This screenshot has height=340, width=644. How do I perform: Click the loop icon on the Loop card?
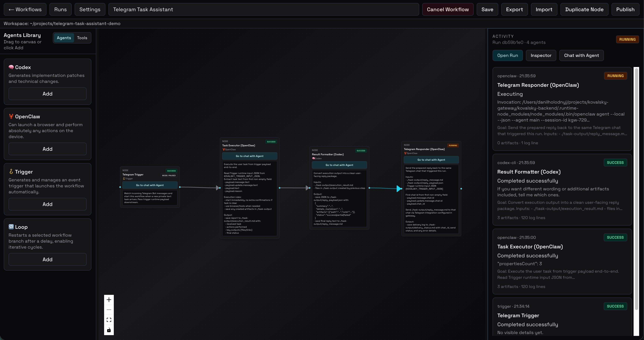(x=11, y=227)
